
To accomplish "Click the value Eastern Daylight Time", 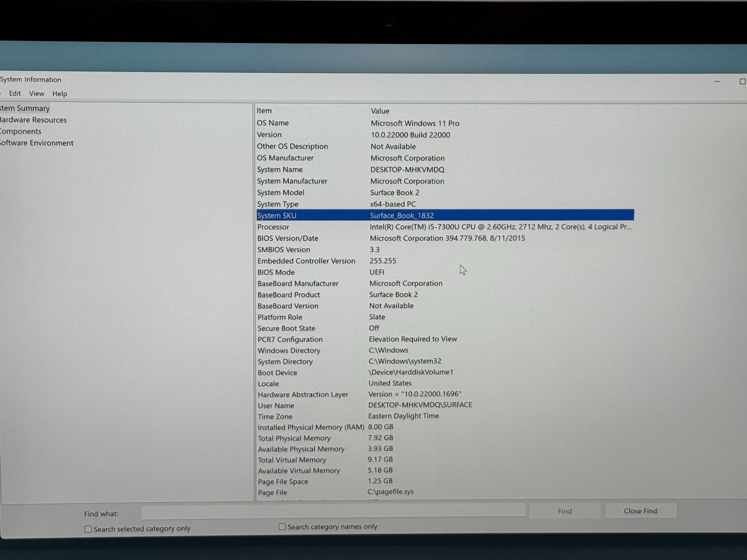I will tap(403, 416).
